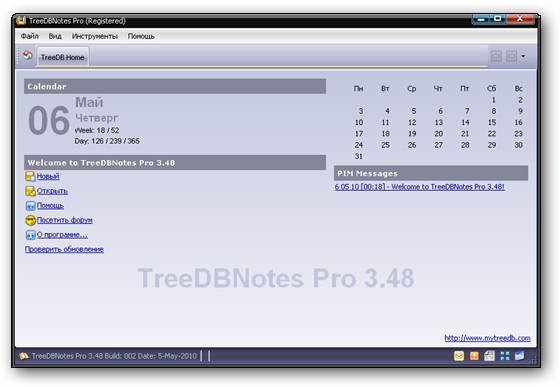Select day 15 in the calendar

(x=492, y=122)
